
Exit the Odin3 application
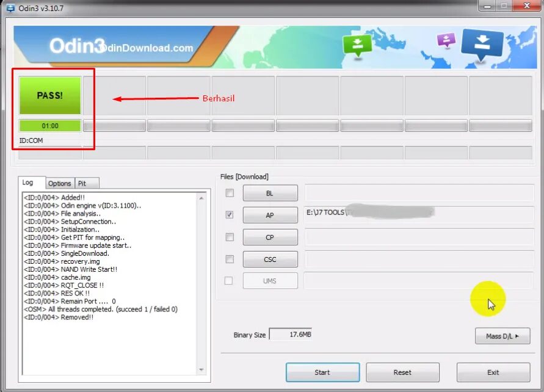tap(493, 372)
